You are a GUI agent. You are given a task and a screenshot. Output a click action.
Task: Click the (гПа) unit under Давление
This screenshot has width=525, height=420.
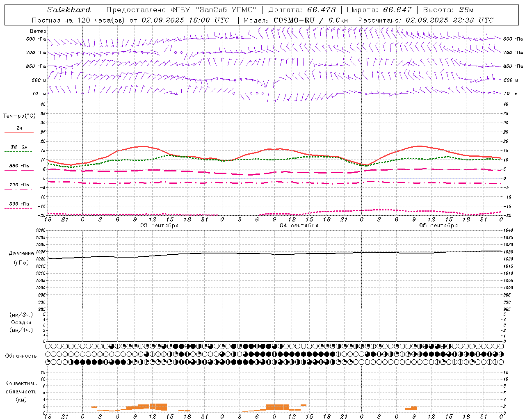(21, 263)
